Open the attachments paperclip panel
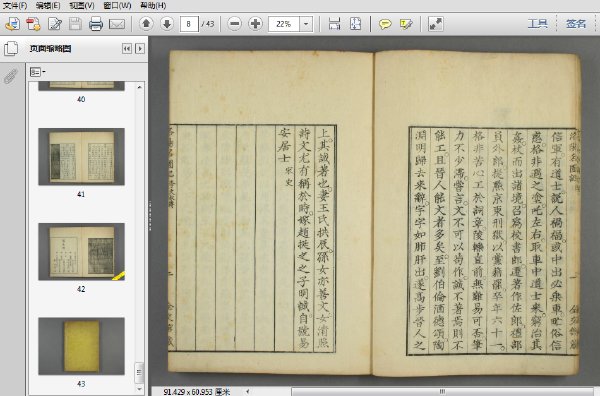Viewport: 600px width, 396px height. click(11, 76)
